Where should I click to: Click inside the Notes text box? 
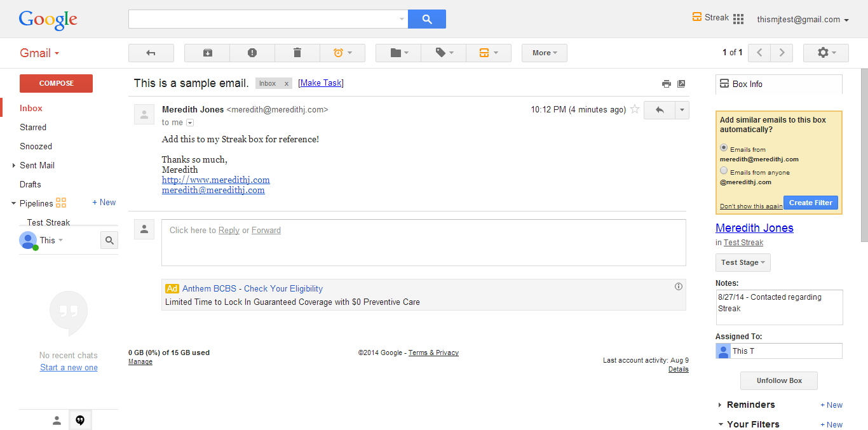coord(779,307)
